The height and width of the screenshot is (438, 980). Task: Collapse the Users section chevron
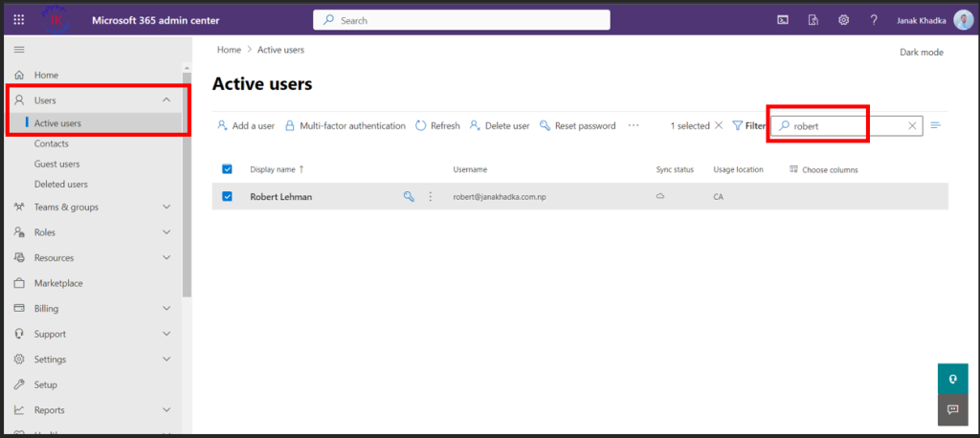pos(167,100)
